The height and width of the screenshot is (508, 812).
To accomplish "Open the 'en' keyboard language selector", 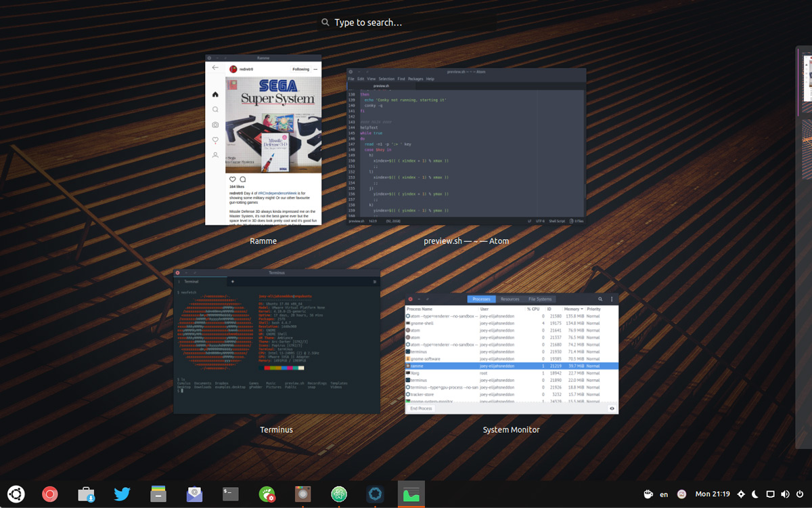I will click(664, 494).
